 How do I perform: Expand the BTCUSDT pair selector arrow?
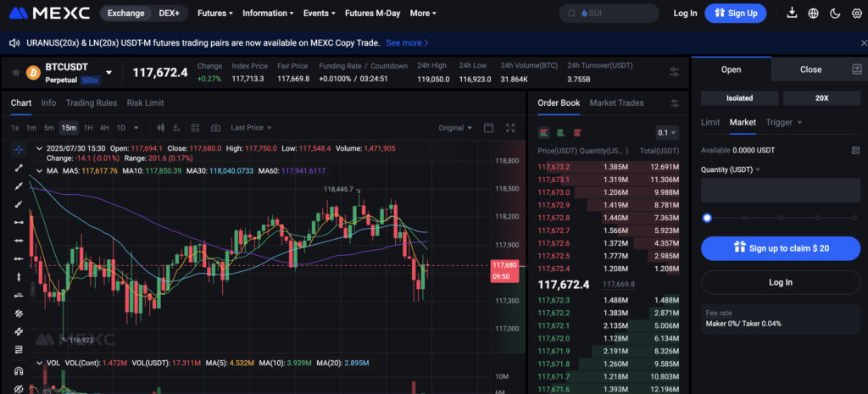click(x=109, y=73)
